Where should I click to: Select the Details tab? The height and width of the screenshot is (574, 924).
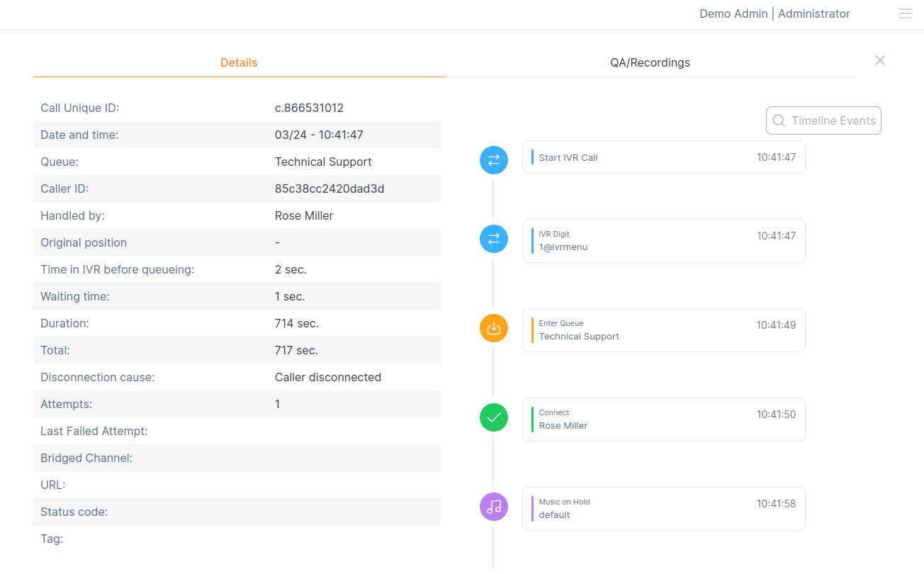(239, 62)
